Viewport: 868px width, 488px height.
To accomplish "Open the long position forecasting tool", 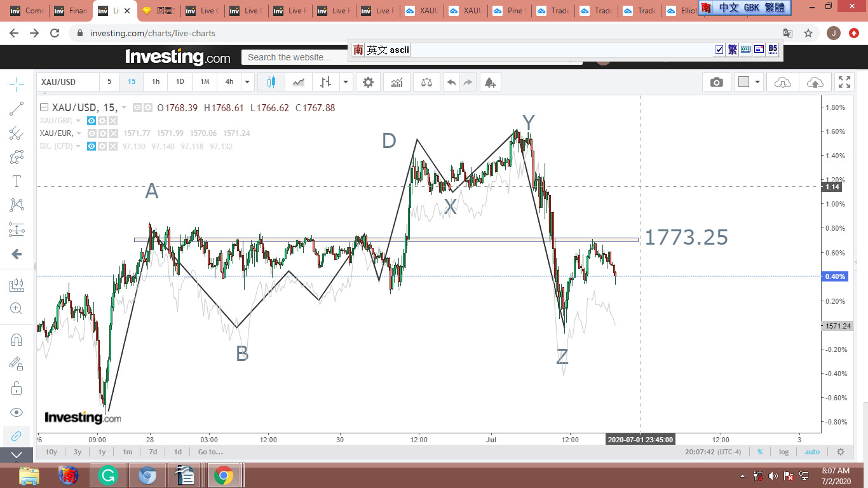I will [17, 229].
